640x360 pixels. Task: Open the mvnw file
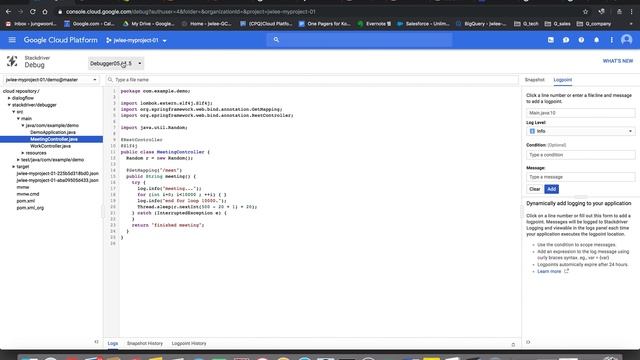click(22, 187)
